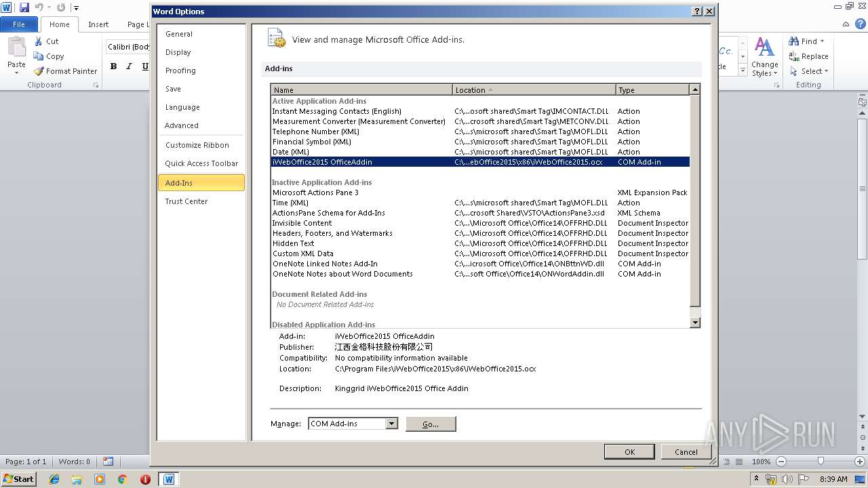Select Financial Symbol (XML) add-in row
The image size is (868, 488).
tap(480, 142)
